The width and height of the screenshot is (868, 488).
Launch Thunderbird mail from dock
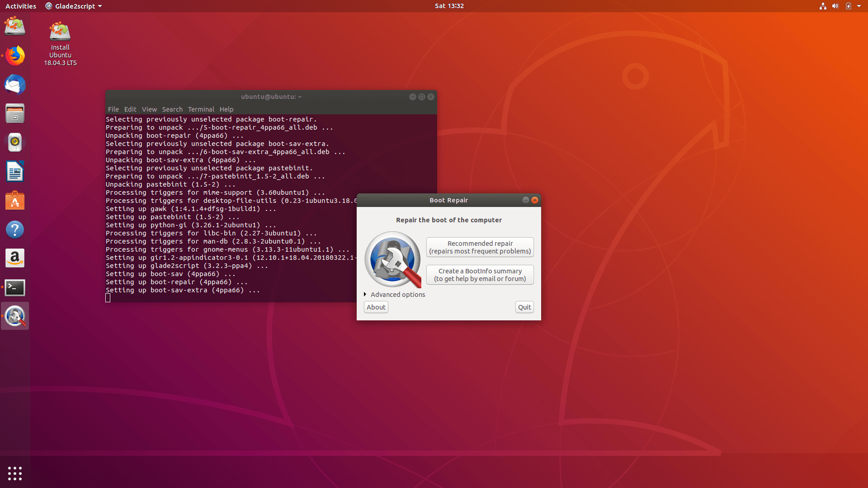click(15, 85)
